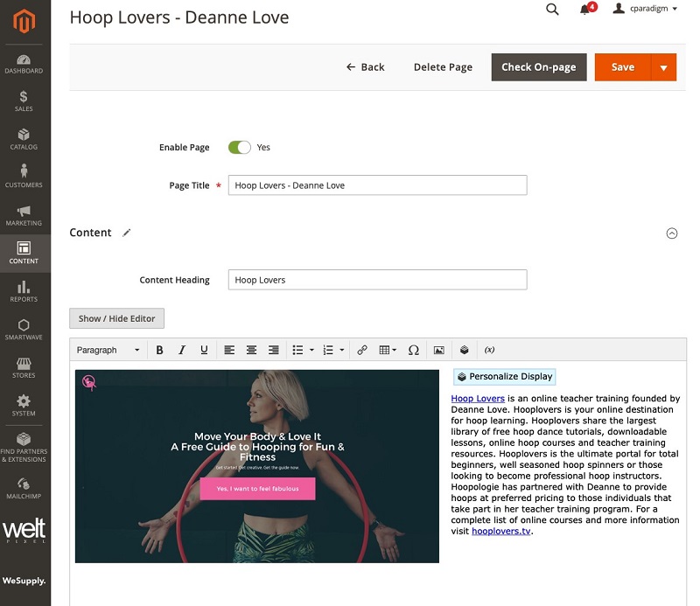Toggle underline formatting
The width and height of the screenshot is (700, 606).
pyautogui.click(x=204, y=350)
